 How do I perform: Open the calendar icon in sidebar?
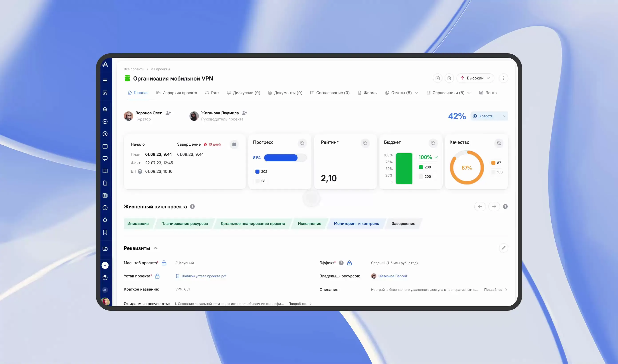tap(105, 146)
